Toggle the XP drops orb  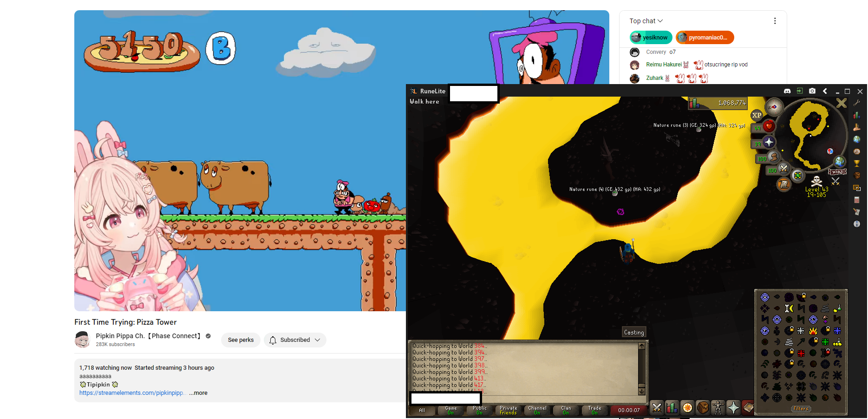coord(757,115)
